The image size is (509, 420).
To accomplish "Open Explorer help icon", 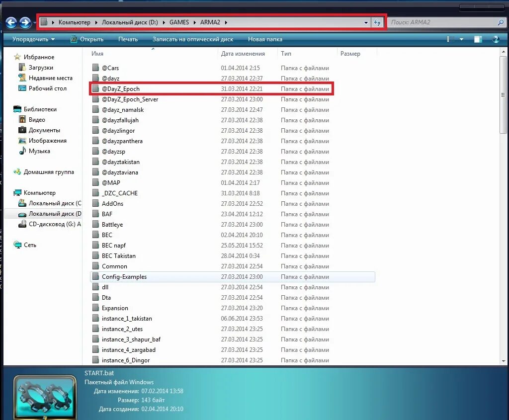I will click(x=496, y=39).
